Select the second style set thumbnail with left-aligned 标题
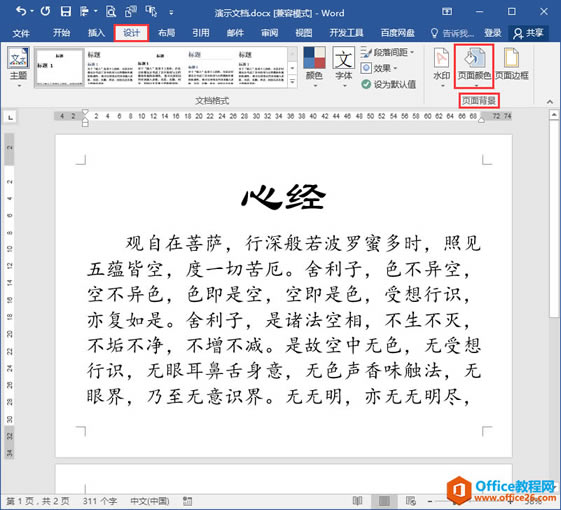Screen dimensions: 561x510 coord(110,68)
